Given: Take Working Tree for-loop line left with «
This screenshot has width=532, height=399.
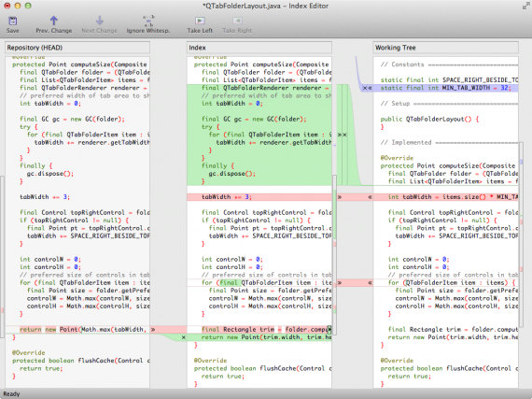Looking at the screenshot, I should point(370,283).
